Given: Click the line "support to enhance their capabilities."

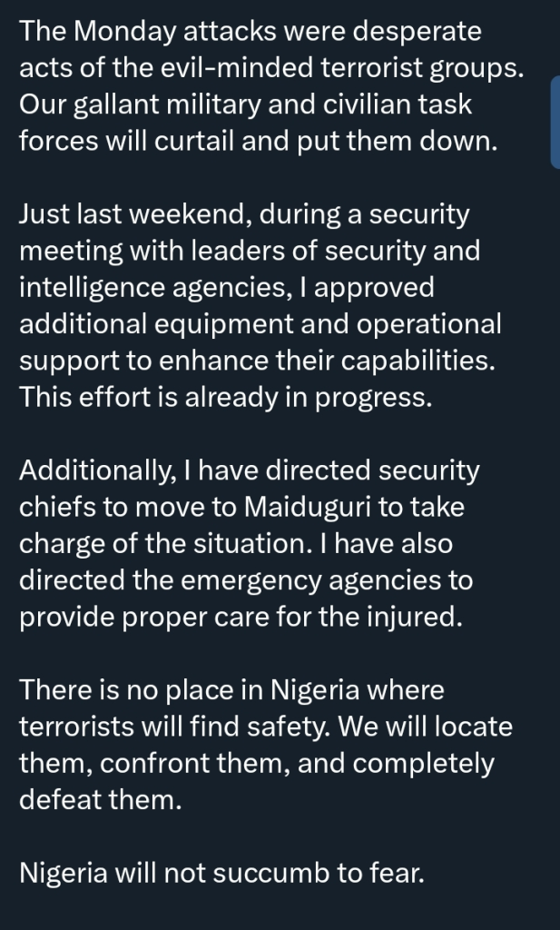Looking at the screenshot, I should (258, 361).
